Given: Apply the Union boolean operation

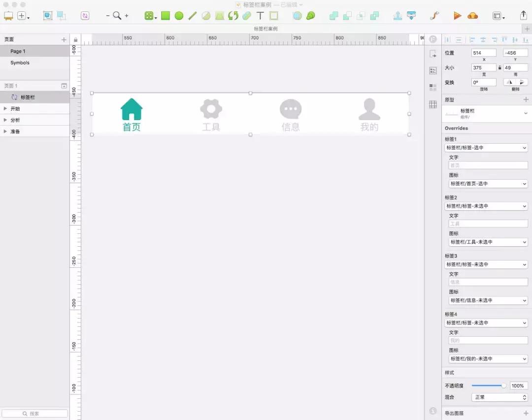Looking at the screenshot, I should [333, 15].
